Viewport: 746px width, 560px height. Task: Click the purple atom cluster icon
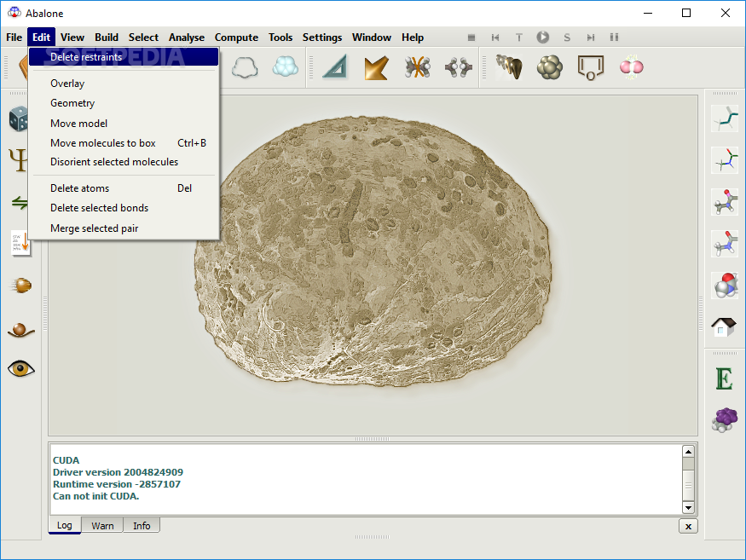coord(725,419)
